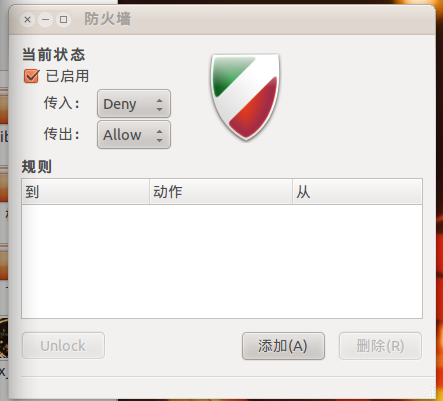The image size is (443, 401).
Task: Open the 传入 Deny dropdown
Action: tap(134, 104)
